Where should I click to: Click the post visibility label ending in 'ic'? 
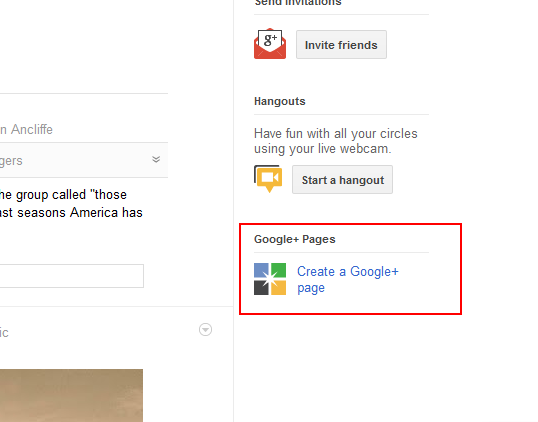(x=4, y=332)
